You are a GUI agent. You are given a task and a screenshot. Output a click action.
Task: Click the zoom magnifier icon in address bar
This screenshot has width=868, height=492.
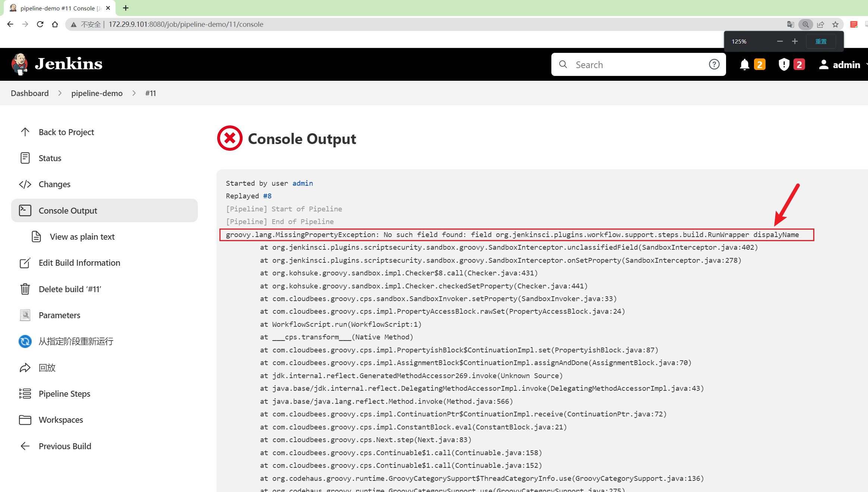coord(805,24)
